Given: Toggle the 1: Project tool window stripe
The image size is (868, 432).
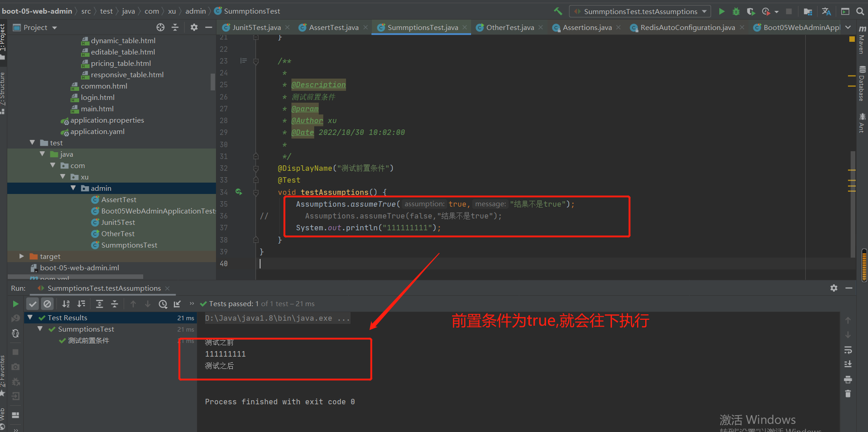Looking at the screenshot, I should tap(3, 41).
